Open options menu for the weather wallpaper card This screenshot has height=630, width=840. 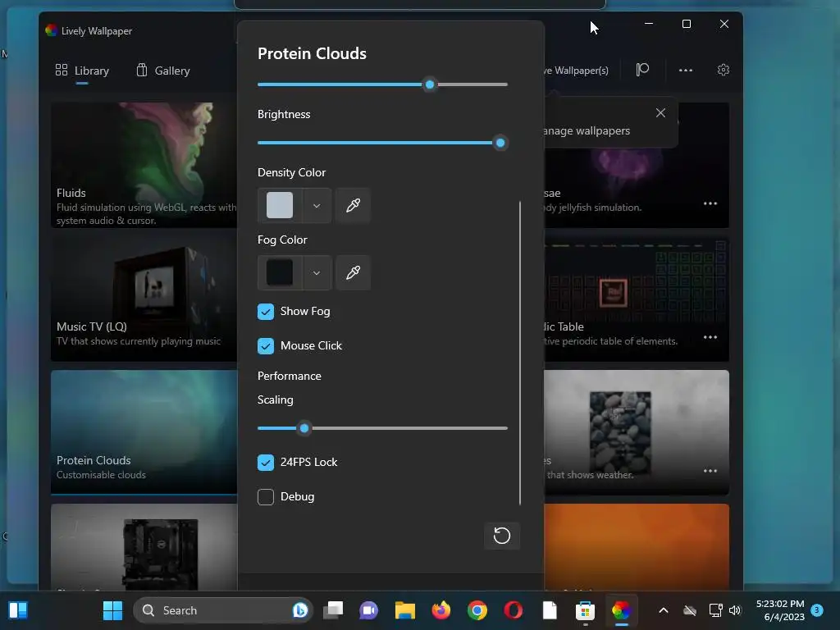[710, 471]
